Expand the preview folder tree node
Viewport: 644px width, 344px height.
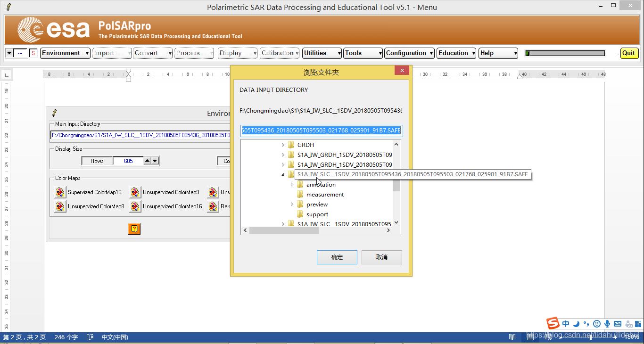click(x=292, y=205)
